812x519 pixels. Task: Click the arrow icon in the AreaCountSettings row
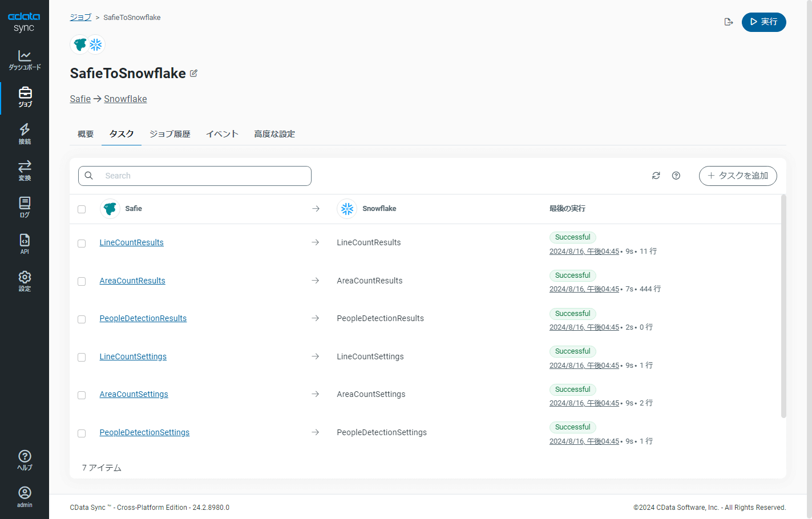click(316, 394)
